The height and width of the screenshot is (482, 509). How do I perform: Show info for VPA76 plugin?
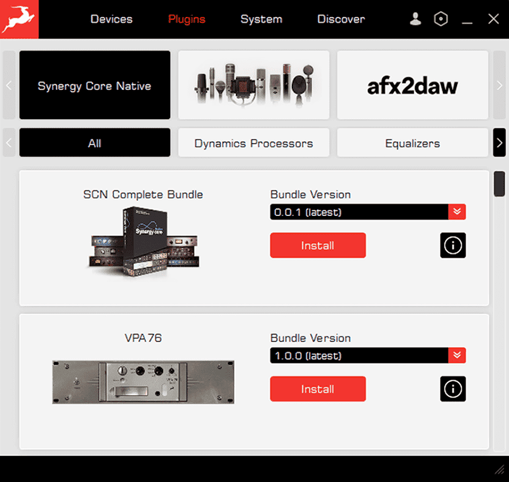453,389
